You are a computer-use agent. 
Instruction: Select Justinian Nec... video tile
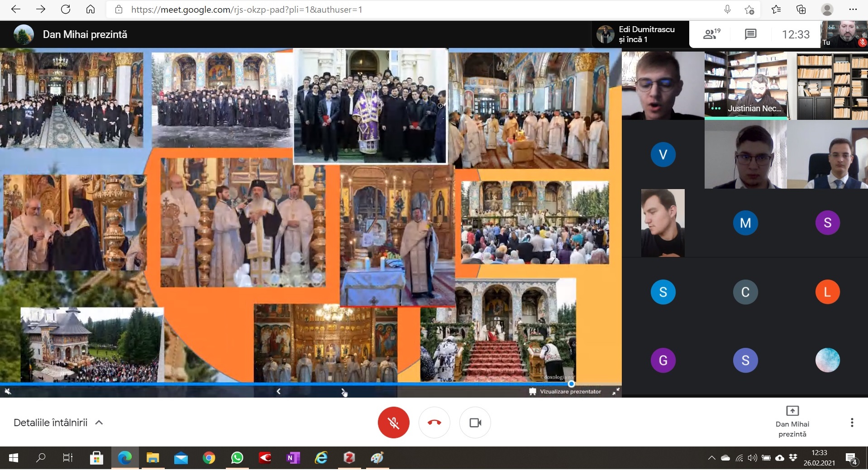click(x=745, y=85)
